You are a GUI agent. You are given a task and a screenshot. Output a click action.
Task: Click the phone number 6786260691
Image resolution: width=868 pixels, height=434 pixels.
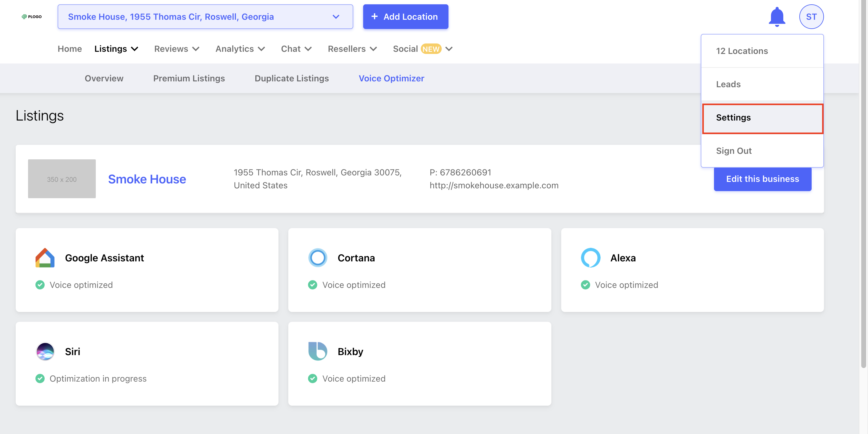point(465,172)
